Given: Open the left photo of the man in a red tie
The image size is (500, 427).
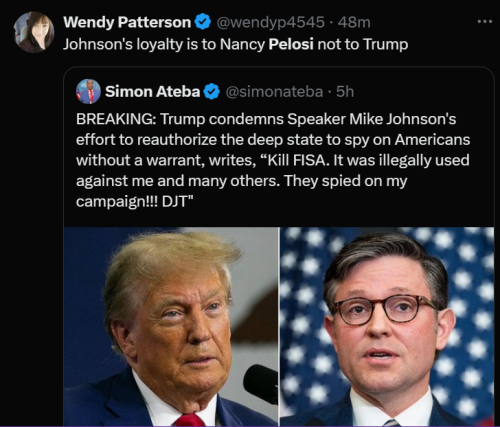Looking at the screenshot, I should point(171,326).
